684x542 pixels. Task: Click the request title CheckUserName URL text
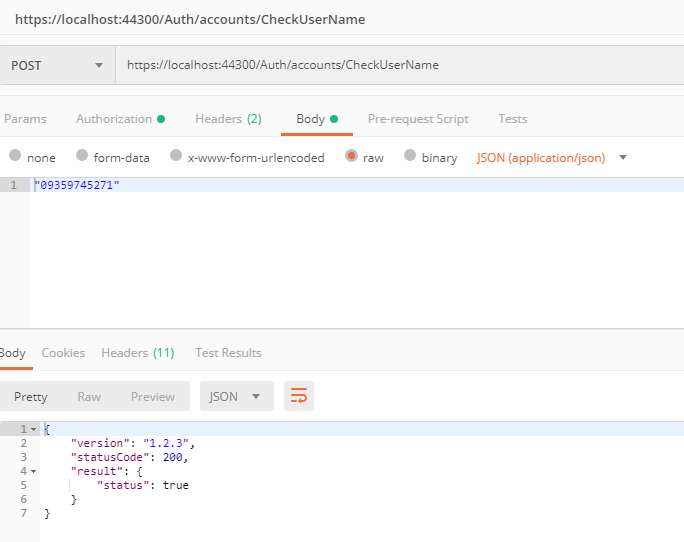pos(190,19)
